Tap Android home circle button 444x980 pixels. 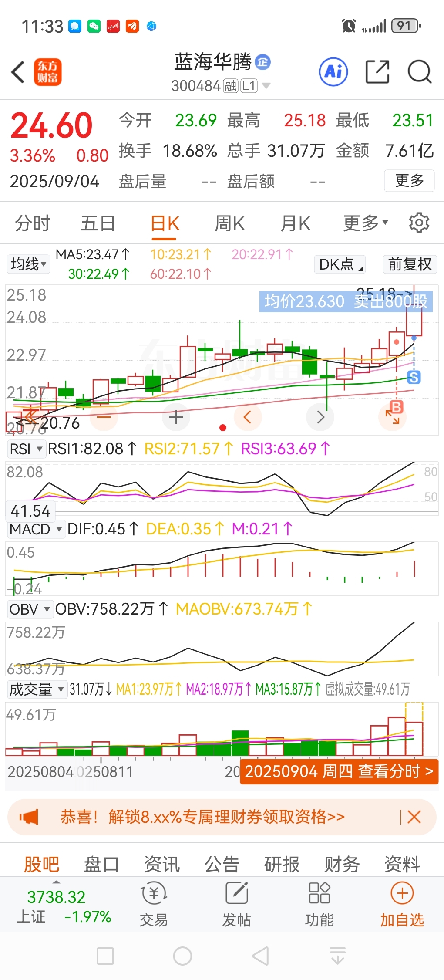pyautogui.click(x=182, y=956)
